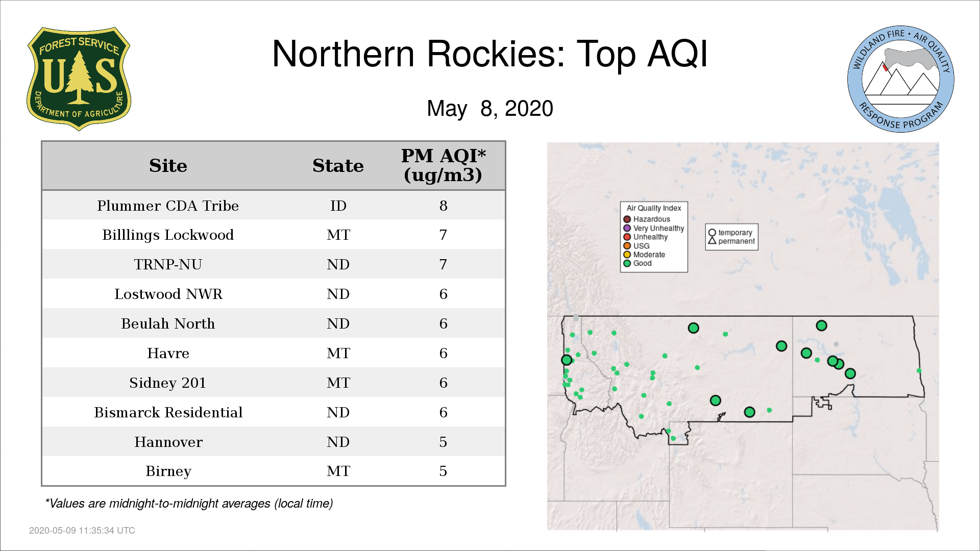
Task: Click the temporary circle symbol in legend
Action: click(x=712, y=233)
